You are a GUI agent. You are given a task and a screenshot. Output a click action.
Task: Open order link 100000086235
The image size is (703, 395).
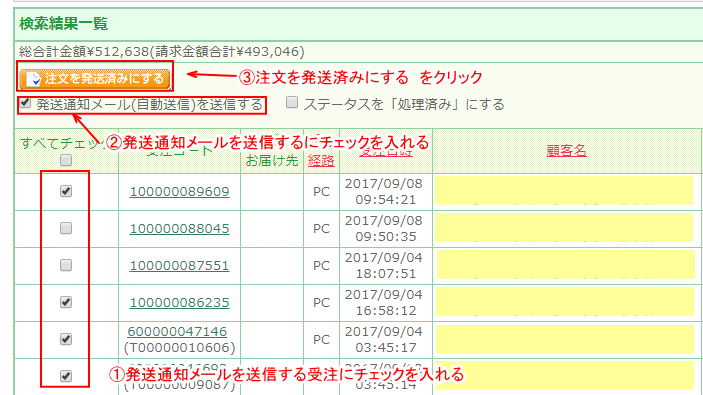[179, 303]
